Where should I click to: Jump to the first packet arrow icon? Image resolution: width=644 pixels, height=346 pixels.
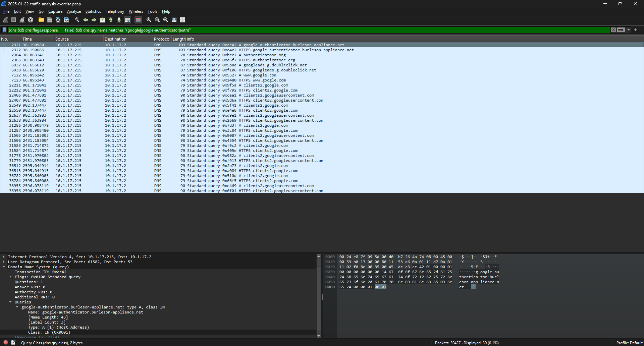111,20
